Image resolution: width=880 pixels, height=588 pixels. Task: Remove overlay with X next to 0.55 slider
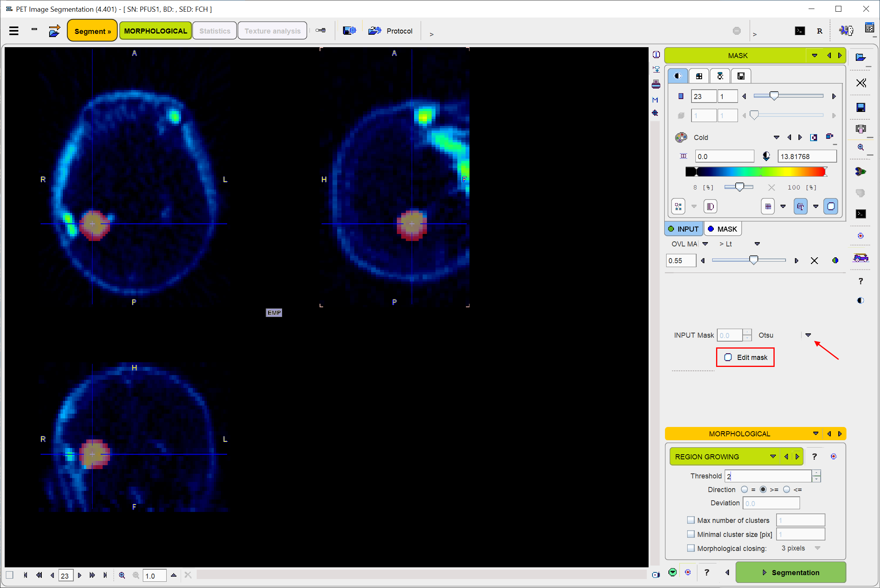tap(814, 261)
